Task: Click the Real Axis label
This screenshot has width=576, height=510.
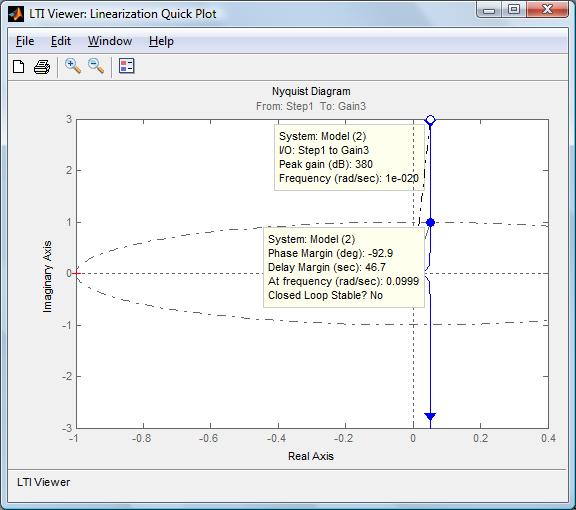Action: click(311, 456)
